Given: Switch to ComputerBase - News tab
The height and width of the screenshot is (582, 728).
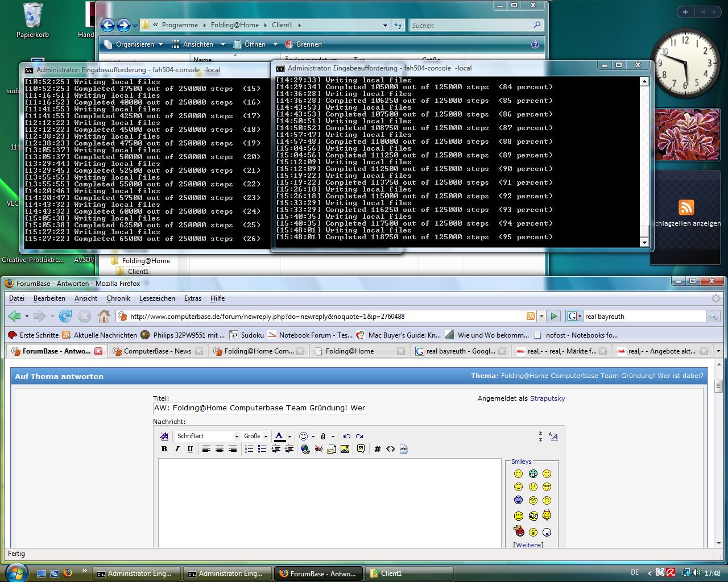Looking at the screenshot, I should point(156,351).
